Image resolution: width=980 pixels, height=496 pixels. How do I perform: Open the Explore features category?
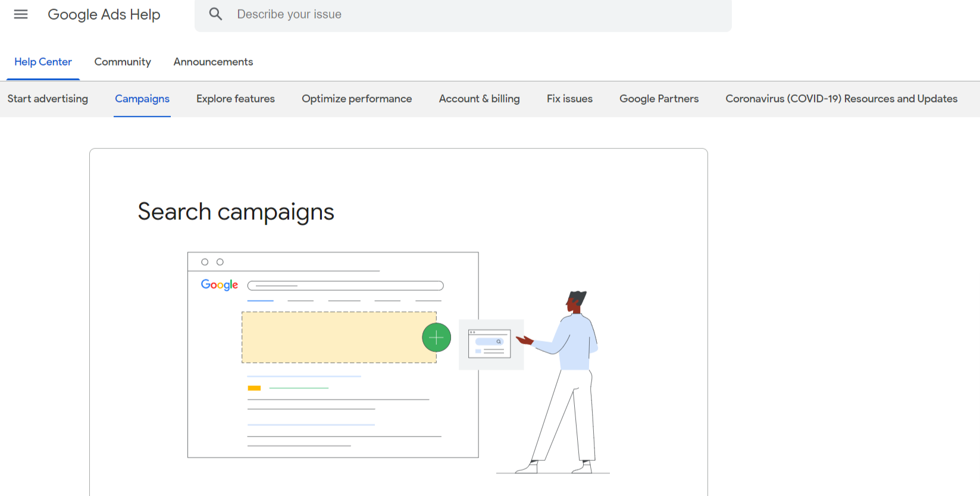(x=236, y=99)
